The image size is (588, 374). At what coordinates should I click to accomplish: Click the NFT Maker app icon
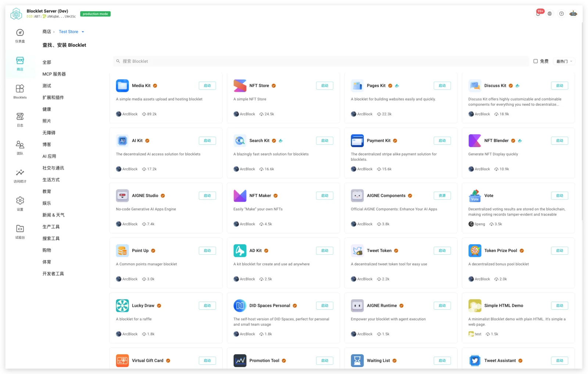(x=240, y=196)
